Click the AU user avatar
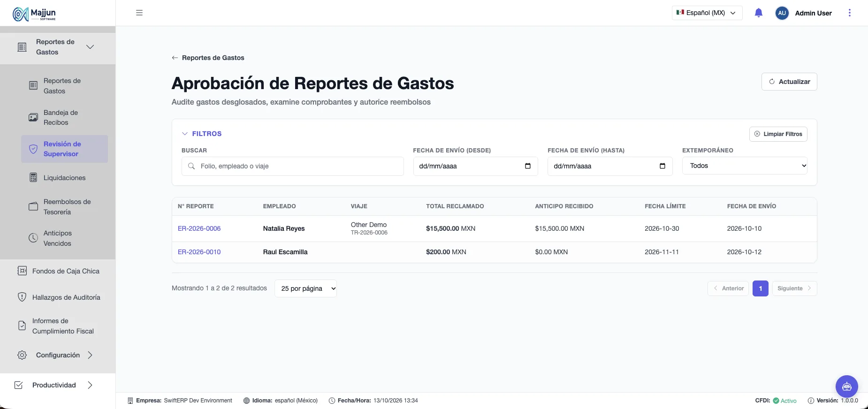Image resolution: width=868 pixels, height=409 pixels. click(782, 13)
